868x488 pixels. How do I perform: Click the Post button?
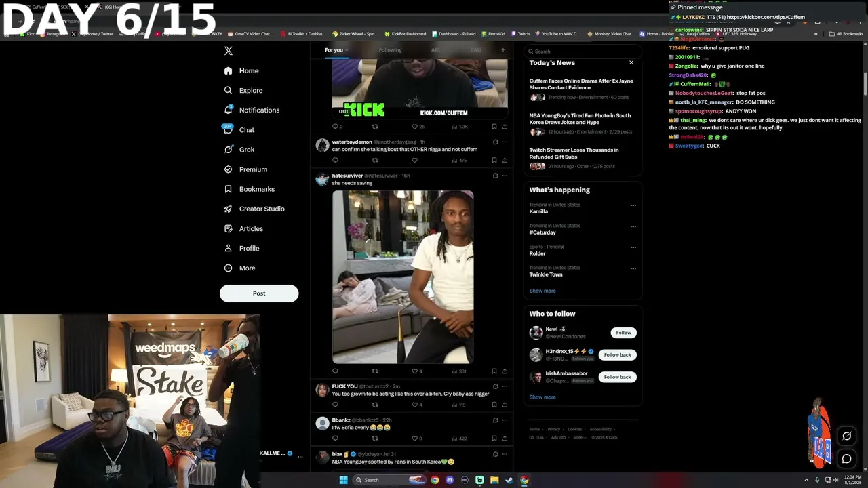259,293
